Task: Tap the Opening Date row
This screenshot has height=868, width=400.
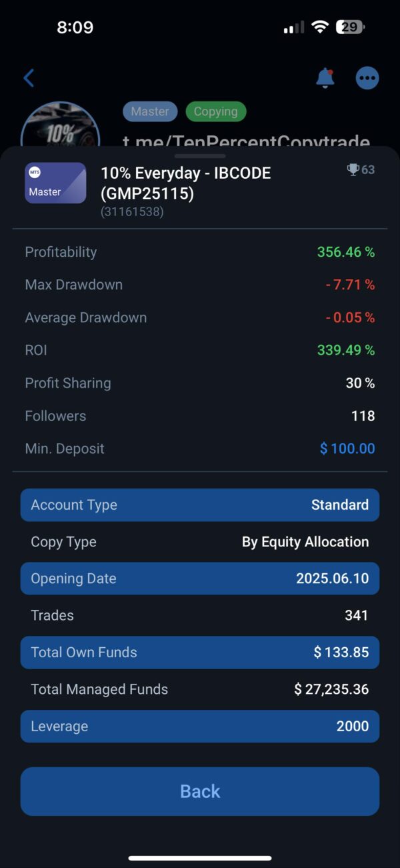Action: point(200,578)
